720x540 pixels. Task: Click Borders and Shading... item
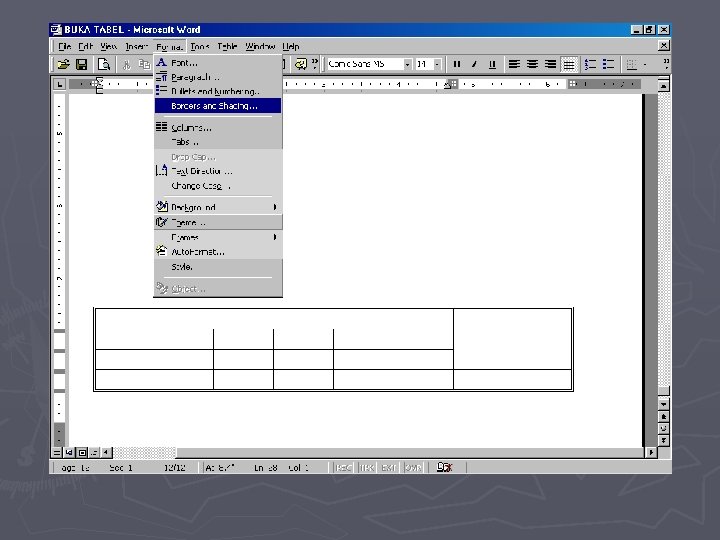(x=218, y=106)
